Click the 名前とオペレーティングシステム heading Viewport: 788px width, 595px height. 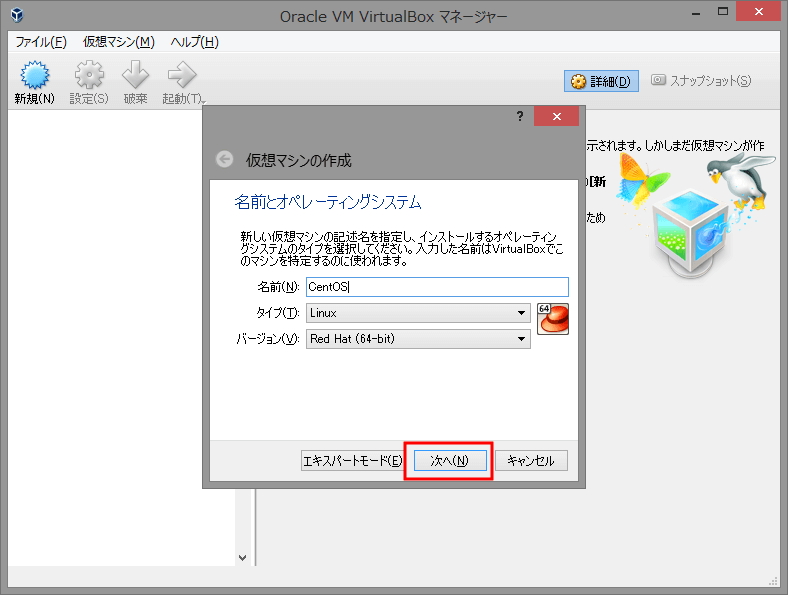point(328,202)
